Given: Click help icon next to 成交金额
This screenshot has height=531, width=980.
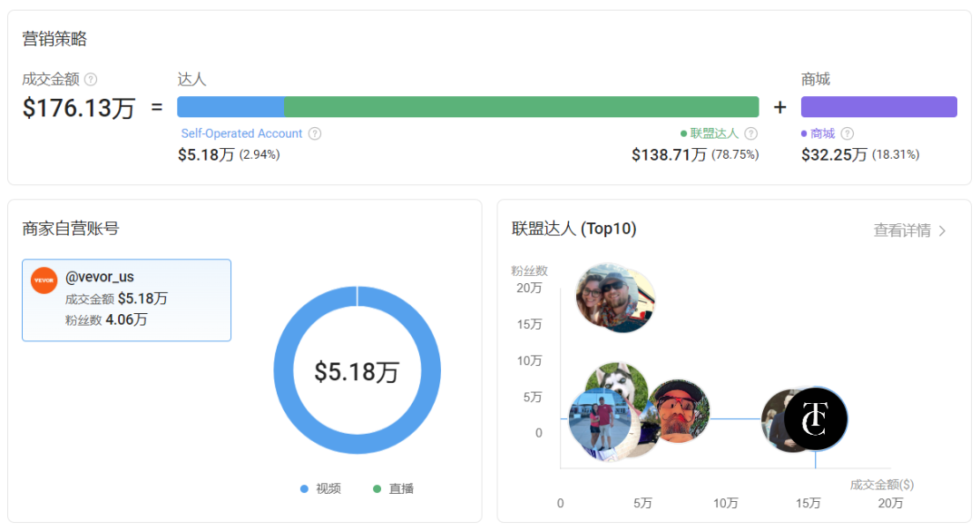Looking at the screenshot, I should tap(91, 80).
